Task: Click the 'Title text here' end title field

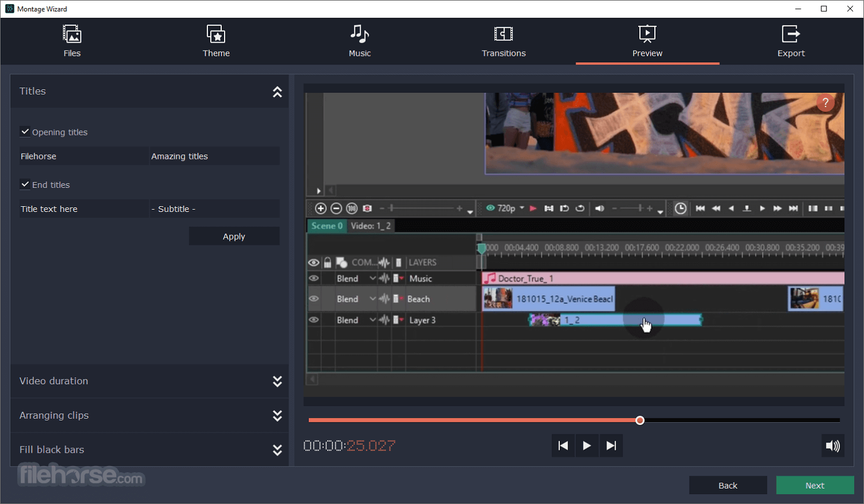Action: click(84, 209)
